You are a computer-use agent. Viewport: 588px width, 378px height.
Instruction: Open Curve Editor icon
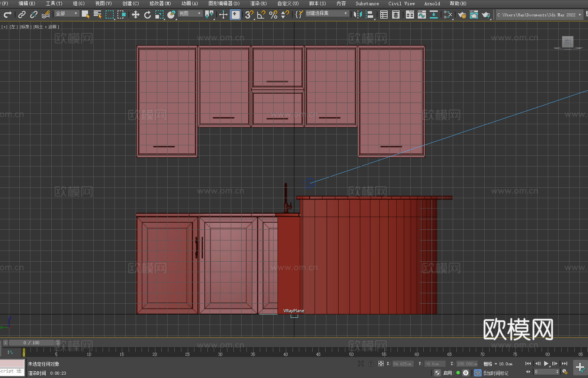422,14
